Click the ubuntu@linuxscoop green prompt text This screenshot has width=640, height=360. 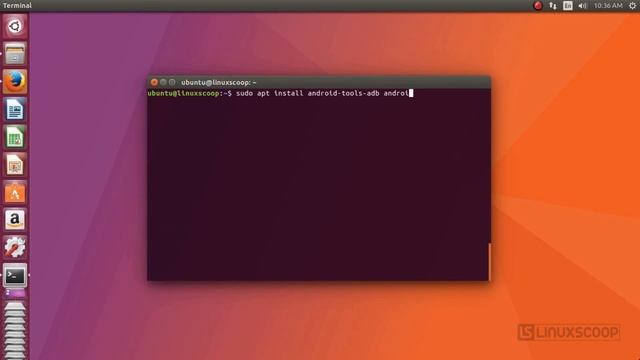tap(183, 93)
